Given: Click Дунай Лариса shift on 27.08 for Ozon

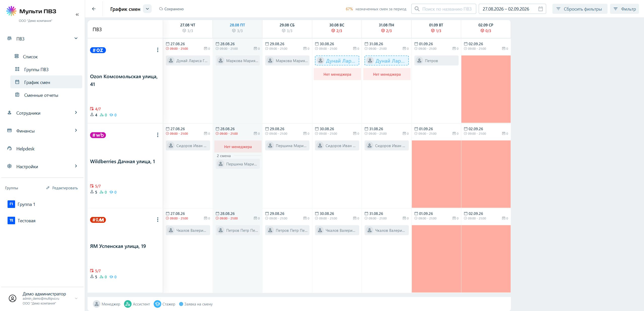Looking at the screenshot, I should [188, 61].
